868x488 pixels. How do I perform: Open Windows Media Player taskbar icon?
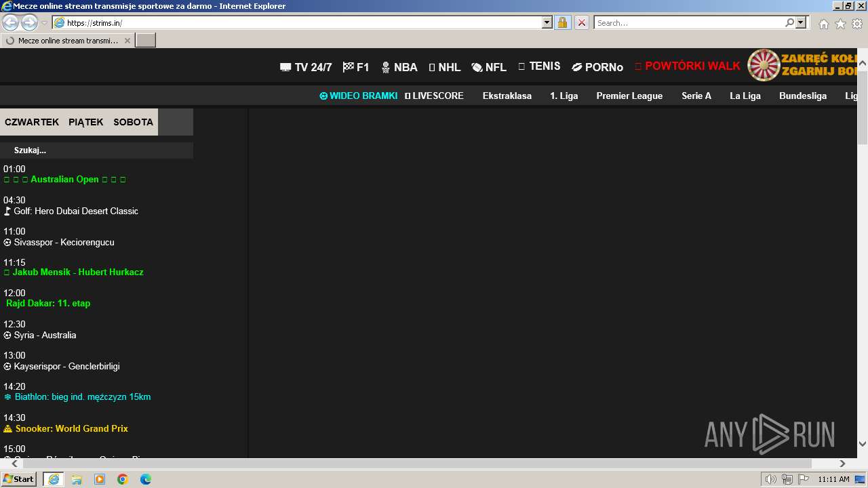pyautogui.click(x=100, y=479)
